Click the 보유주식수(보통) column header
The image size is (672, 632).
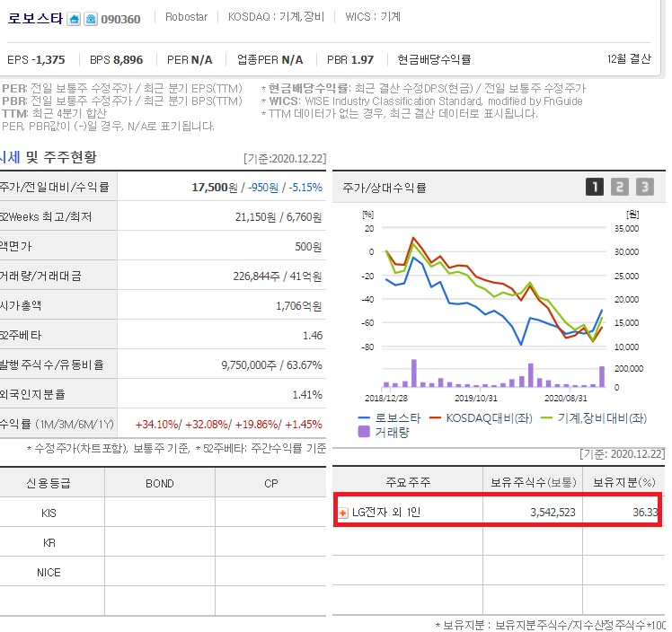pyautogui.click(x=533, y=483)
